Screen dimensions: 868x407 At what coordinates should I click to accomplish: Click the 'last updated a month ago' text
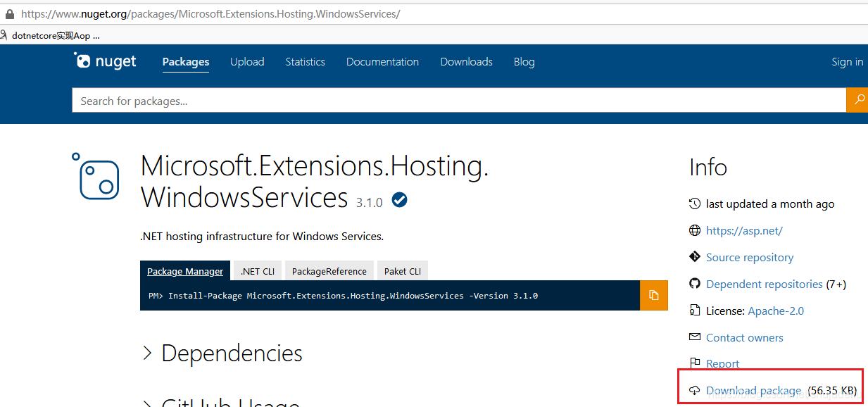(770, 203)
